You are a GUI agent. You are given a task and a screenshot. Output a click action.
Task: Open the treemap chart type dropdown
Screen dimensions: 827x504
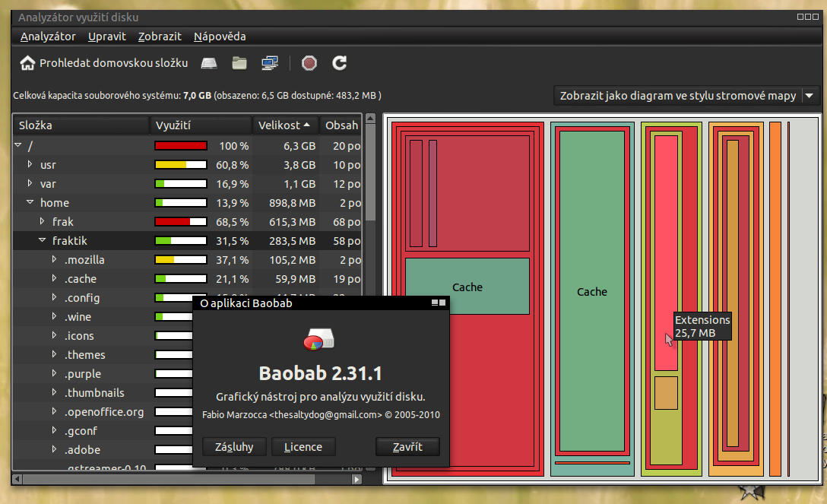686,96
